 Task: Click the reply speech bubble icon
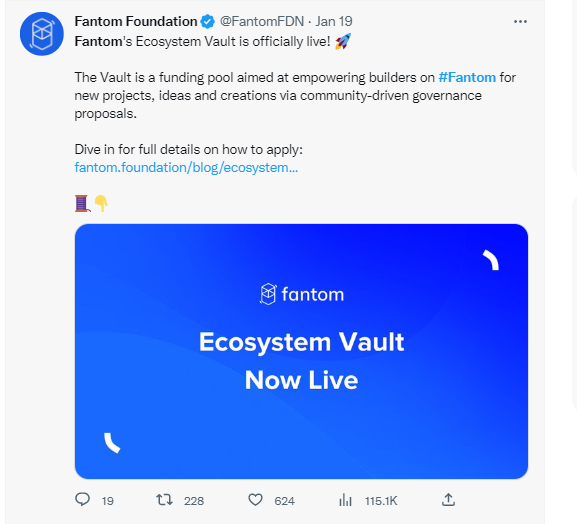[x=82, y=500]
